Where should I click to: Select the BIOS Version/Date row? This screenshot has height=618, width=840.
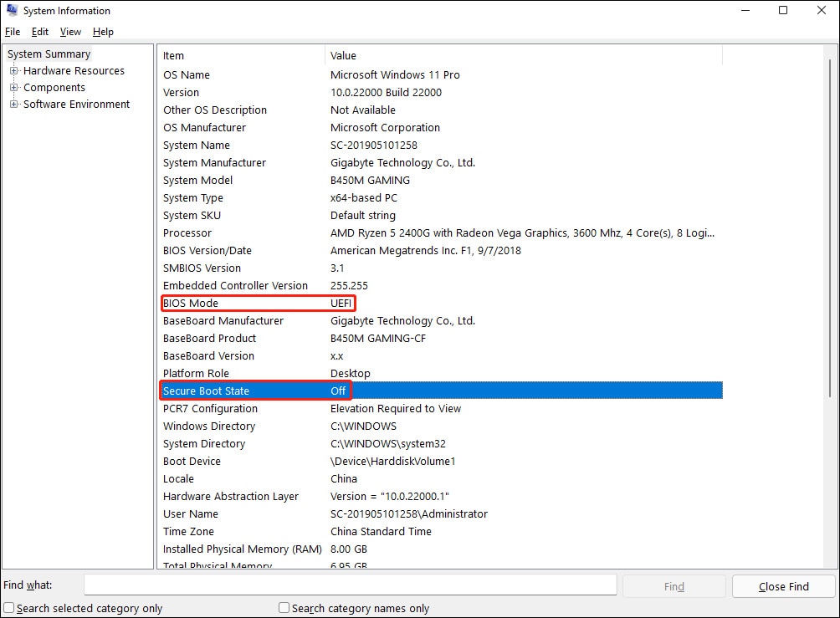coord(441,251)
